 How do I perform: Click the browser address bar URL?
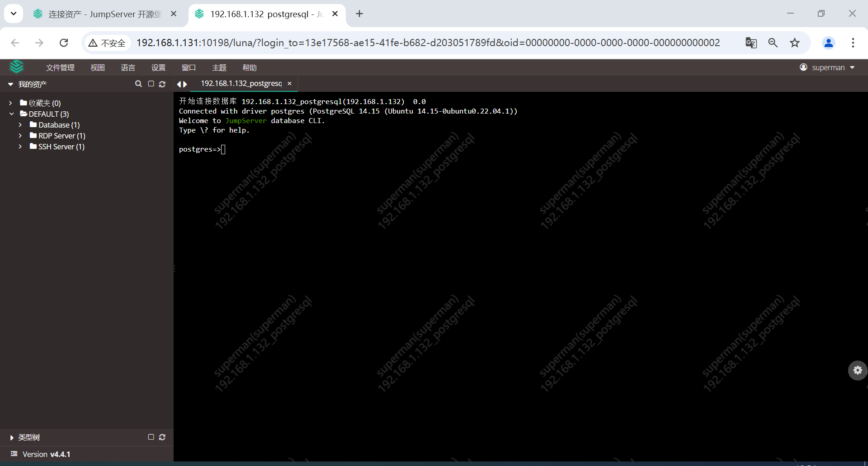coord(428,43)
